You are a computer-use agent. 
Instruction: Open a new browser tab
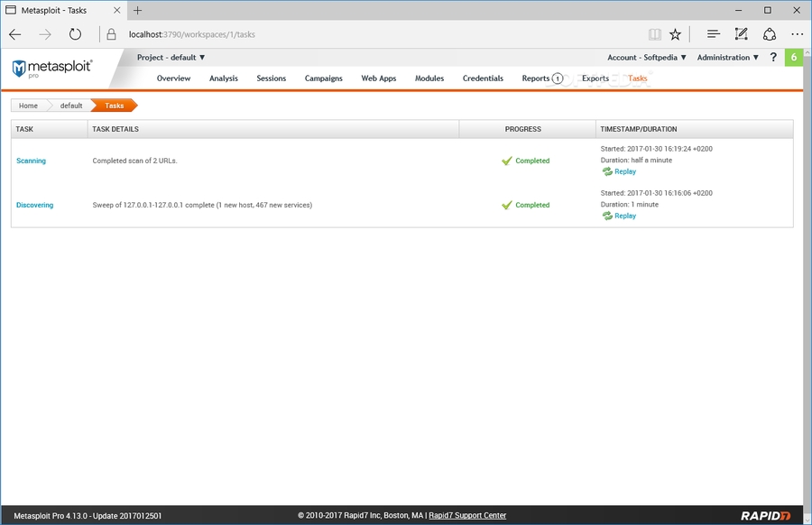(x=137, y=11)
